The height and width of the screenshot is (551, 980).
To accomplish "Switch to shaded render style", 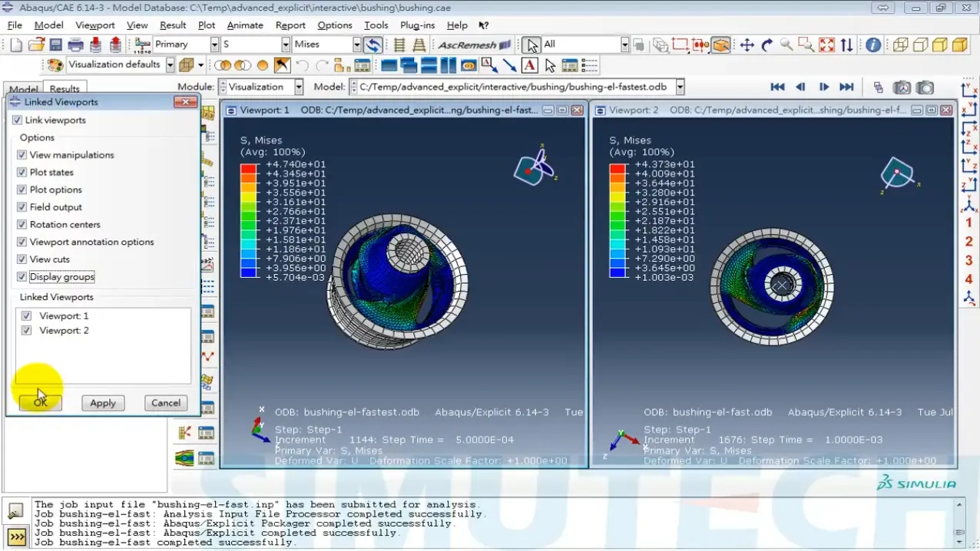I will pos(958,45).
